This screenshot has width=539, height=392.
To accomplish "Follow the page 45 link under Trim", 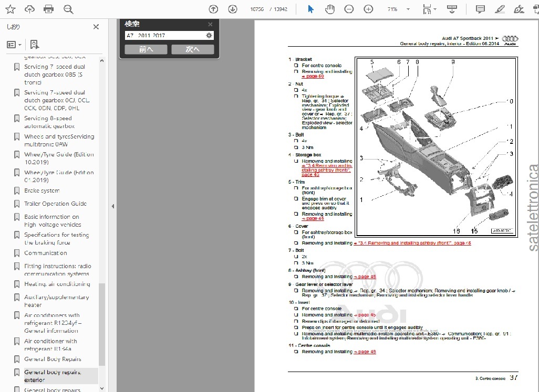I will tap(313, 219).
